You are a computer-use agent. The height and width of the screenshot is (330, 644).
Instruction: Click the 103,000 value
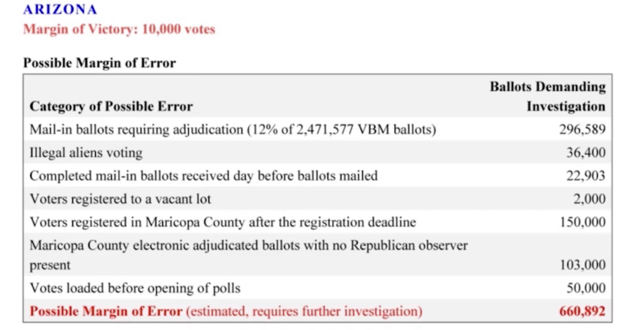[582, 265]
